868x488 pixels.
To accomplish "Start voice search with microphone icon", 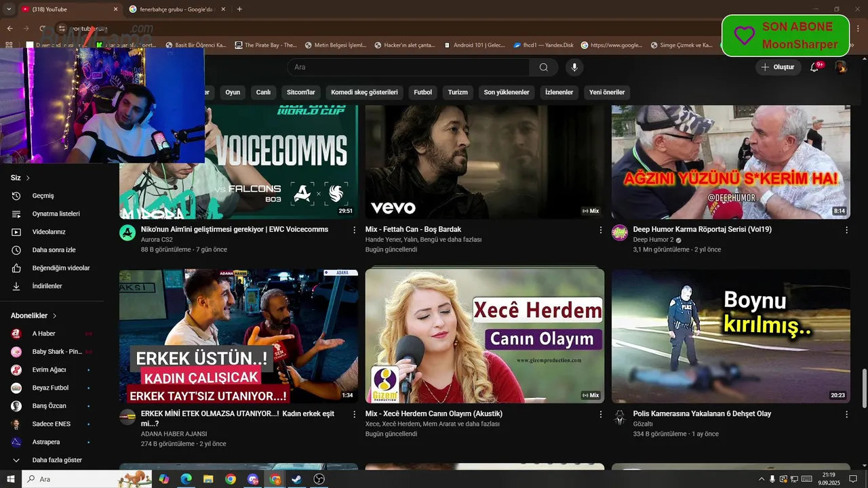I will (x=574, y=67).
